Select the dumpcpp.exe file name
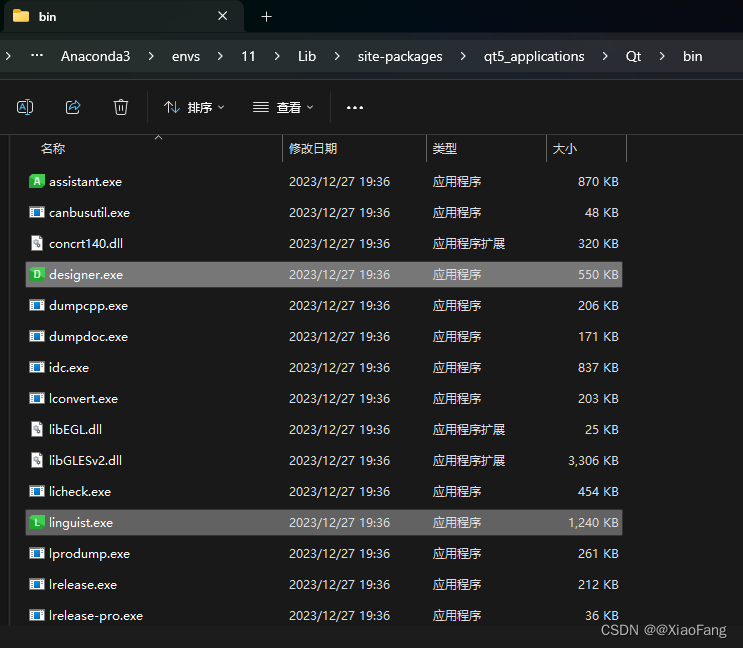This screenshot has width=743, height=648. tap(88, 306)
